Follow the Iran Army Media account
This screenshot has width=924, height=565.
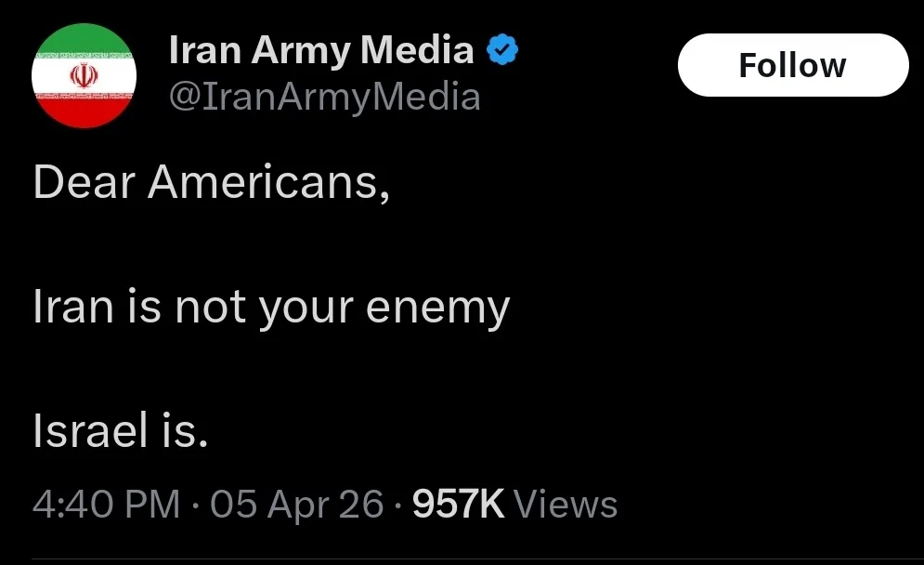[792, 65]
